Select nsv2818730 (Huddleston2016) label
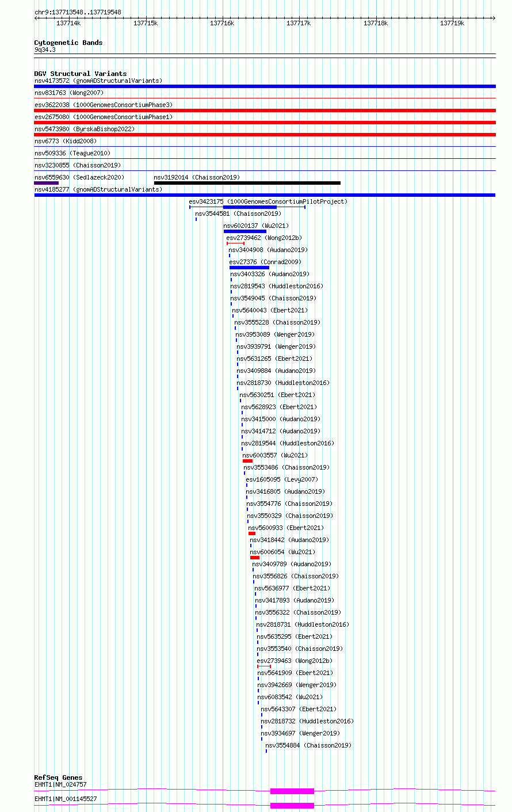The width and height of the screenshot is (512, 812). point(283,383)
